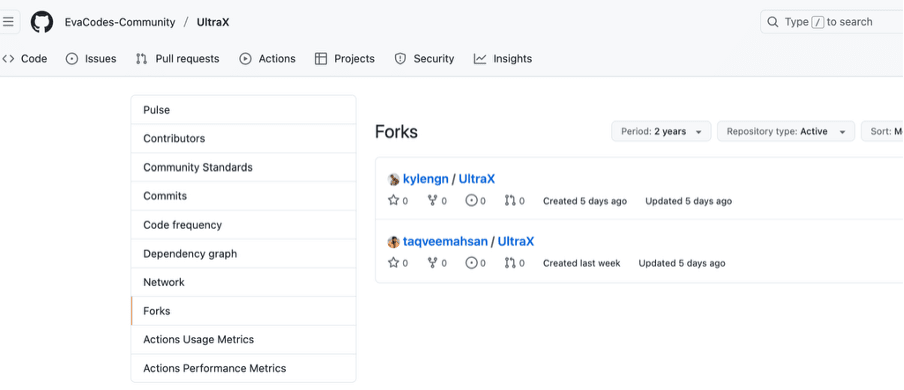Follow the EvaCodes-Community breadcrumb link

click(x=120, y=22)
